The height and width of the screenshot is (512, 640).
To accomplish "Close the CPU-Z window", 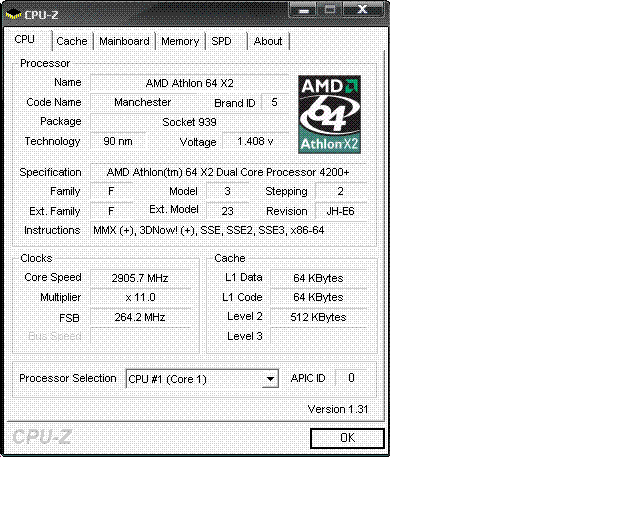I will [x=362, y=10].
